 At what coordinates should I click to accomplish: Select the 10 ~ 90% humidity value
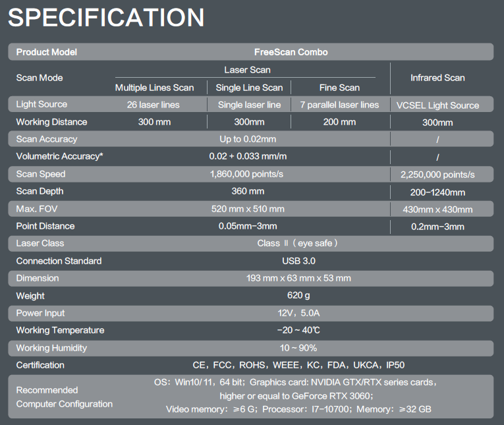pyautogui.click(x=298, y=348)
